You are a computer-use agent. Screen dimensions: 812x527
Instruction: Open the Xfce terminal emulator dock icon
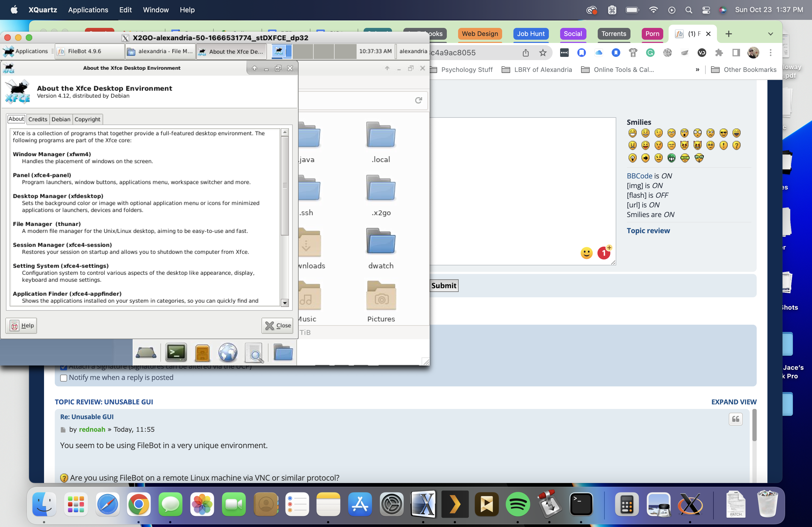click(176, 353)
